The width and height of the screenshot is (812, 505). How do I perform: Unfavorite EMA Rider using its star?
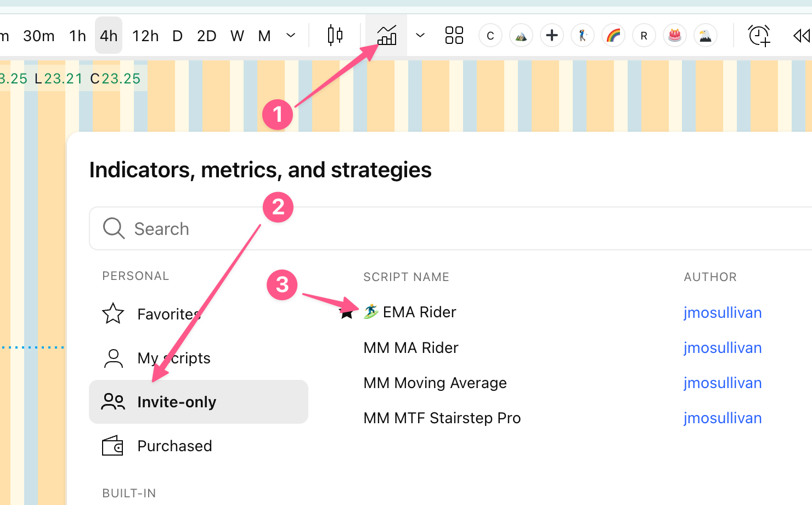[x=347, y=313]
